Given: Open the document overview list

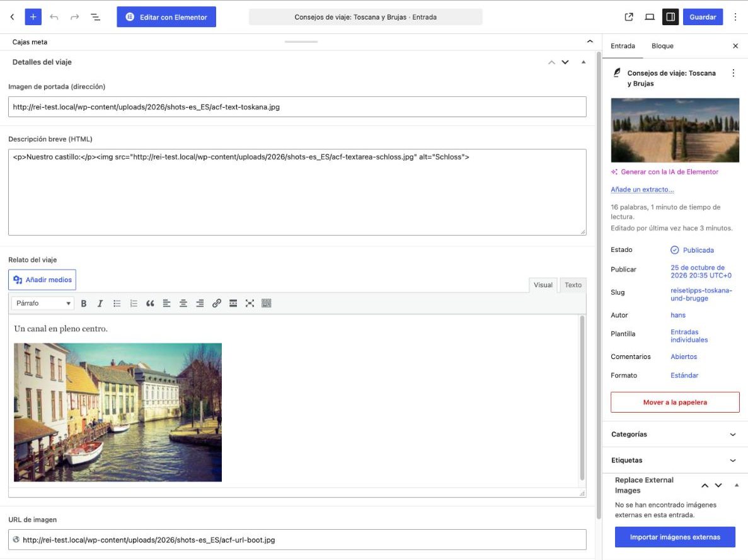Looking at the screenshot, I should click(x=95, y=17).
